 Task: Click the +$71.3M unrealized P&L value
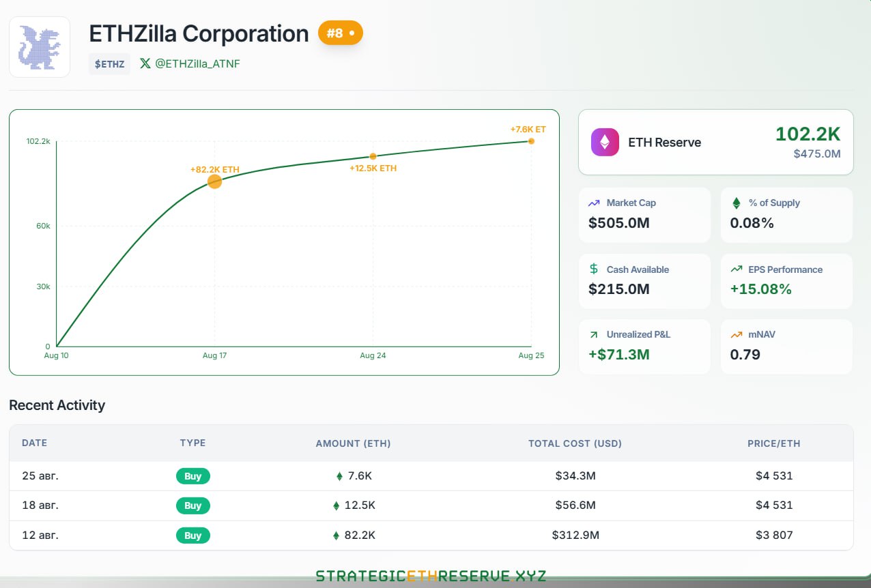[619, 355]
